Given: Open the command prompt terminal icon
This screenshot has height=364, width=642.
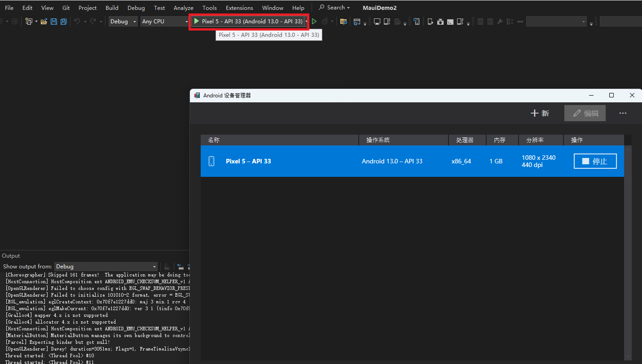Looking at the screenshot, I should tap(450, 21).
